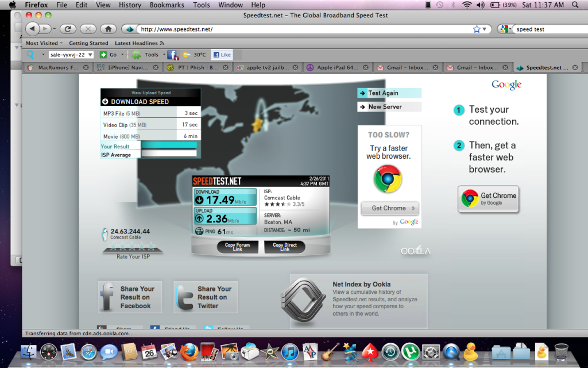Open the Google search engine icon

click(x=504, y=29)
